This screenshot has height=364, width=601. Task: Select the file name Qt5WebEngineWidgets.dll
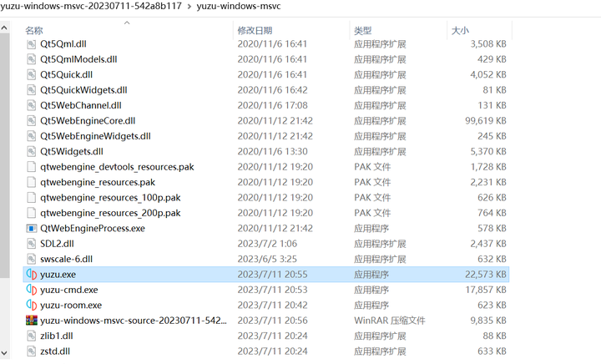click(95, 136)
